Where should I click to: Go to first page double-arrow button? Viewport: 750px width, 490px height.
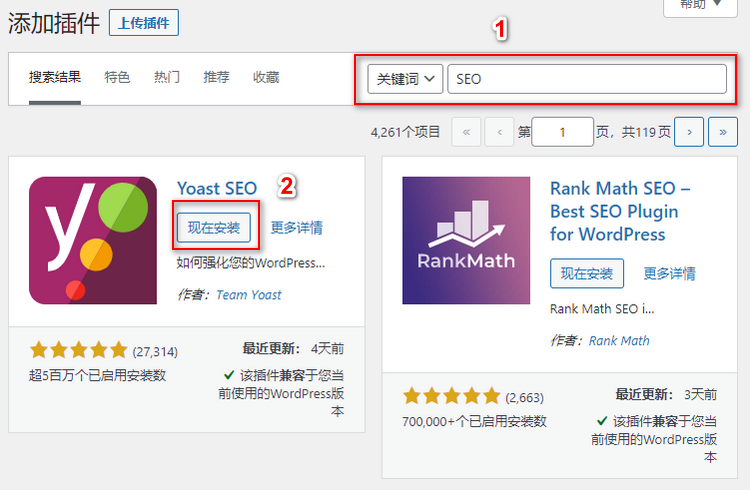466,132
